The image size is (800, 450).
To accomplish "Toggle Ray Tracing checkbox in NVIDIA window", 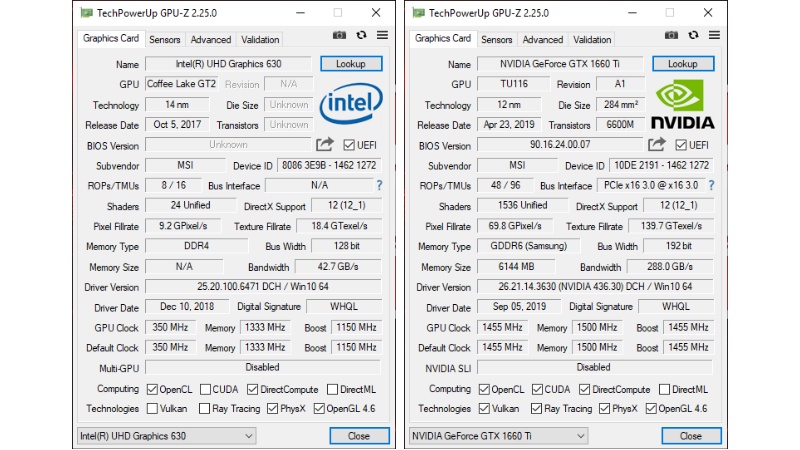I will (536, 409).
